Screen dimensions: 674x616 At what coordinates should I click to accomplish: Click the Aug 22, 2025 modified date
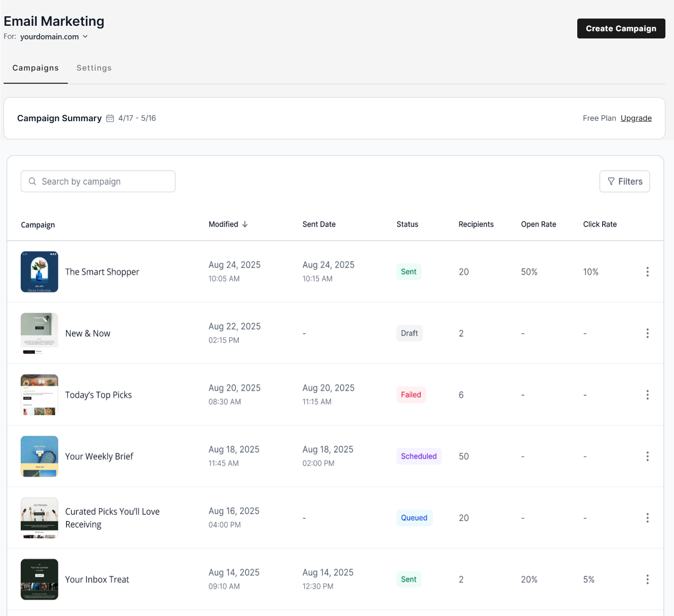click(235, 327)
